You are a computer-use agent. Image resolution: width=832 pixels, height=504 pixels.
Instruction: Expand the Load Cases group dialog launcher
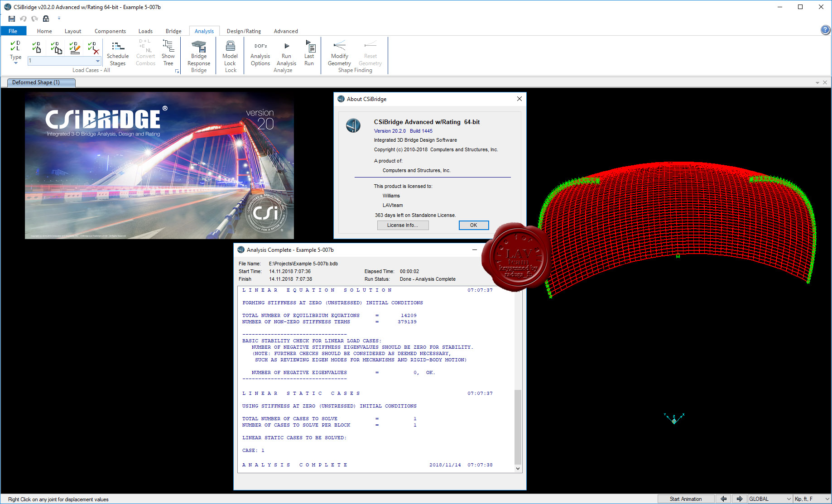(x=177, y=71)
